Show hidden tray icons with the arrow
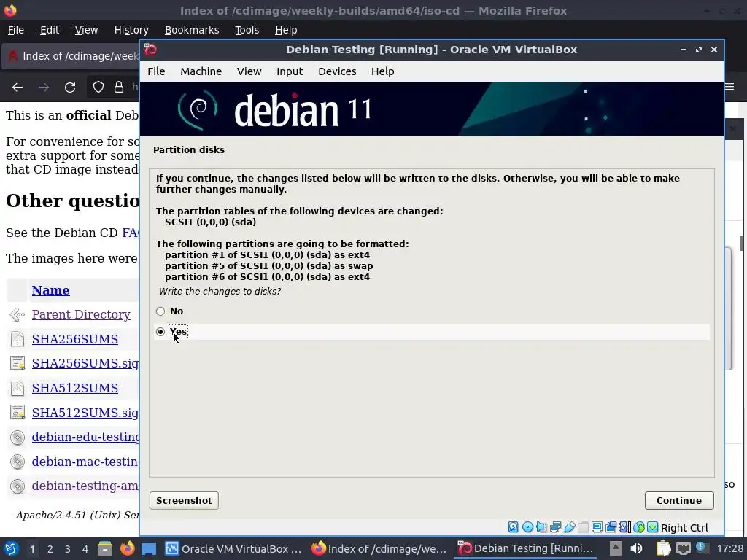 click(x=616, y=548)
